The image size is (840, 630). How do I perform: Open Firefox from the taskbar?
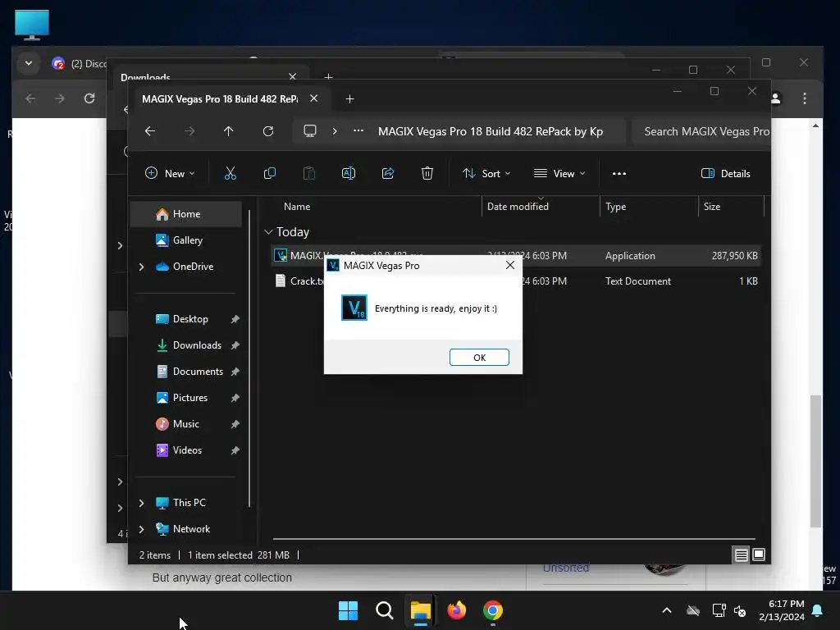point(456,610)
